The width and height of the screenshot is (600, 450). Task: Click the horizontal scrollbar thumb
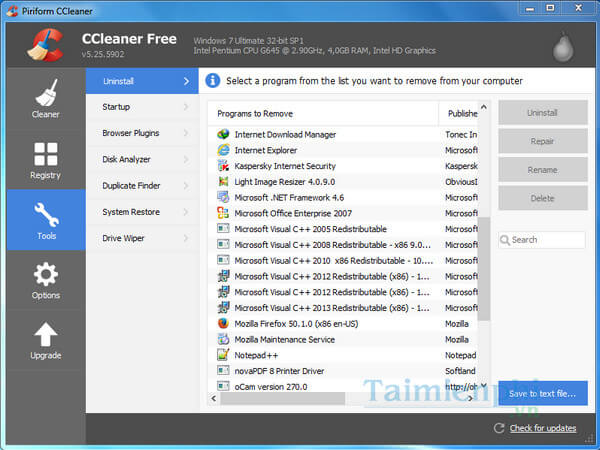click(x=282, y=398)
